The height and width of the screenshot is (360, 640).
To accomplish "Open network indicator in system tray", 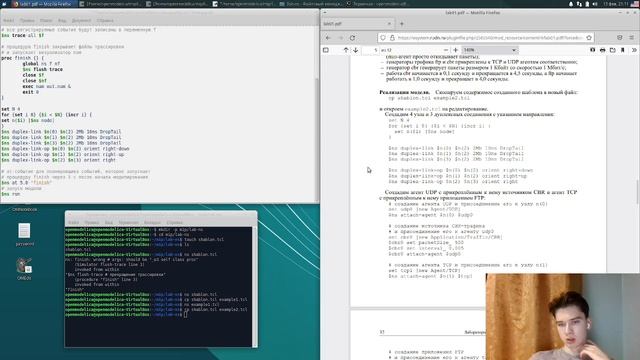I will (x=579, y=4).
